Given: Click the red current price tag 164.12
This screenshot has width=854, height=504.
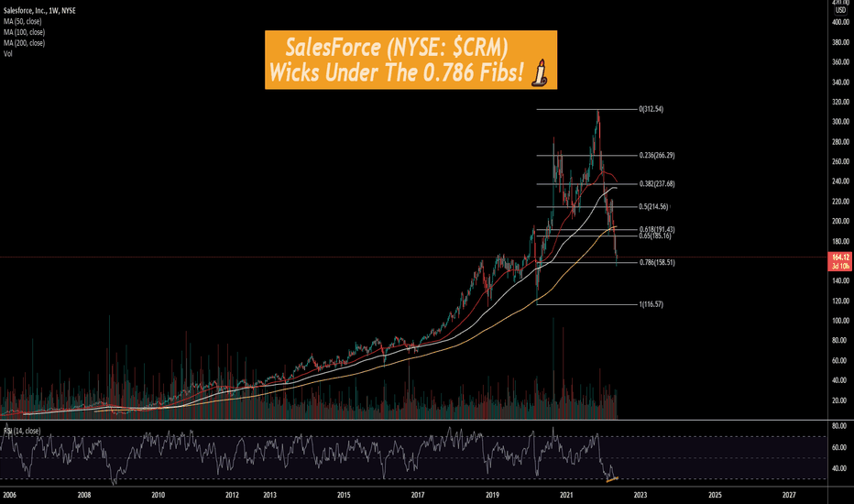Looking at the screenshot, I should (x=840, y=257).
